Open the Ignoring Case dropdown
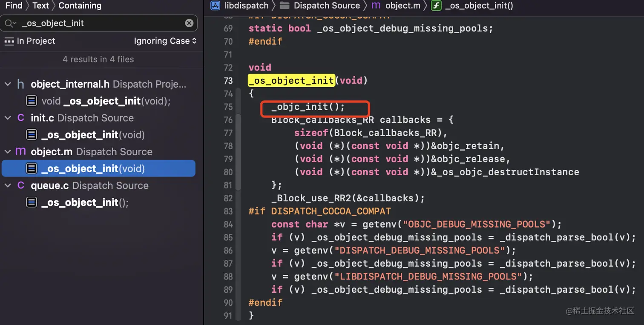The image size is (644, 325). [x=165, y=41]
